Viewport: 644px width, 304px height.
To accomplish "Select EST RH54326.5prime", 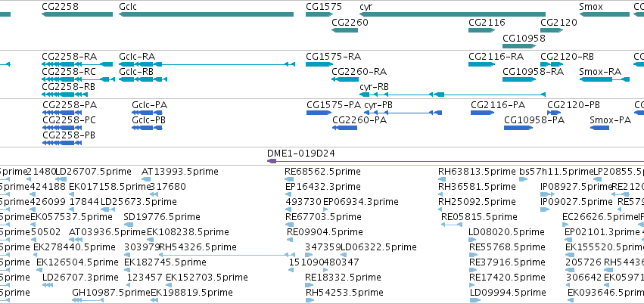I will [x=198, y=247].
